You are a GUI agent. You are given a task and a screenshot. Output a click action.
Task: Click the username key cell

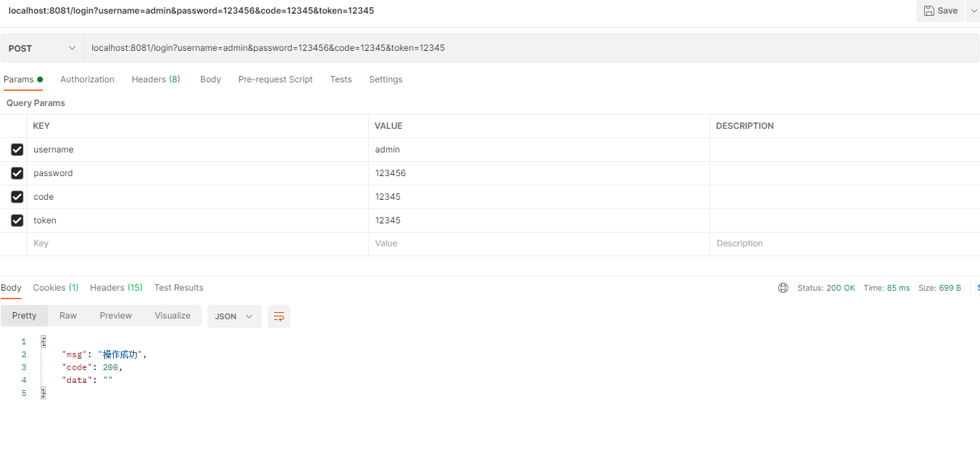pos(198,150)
